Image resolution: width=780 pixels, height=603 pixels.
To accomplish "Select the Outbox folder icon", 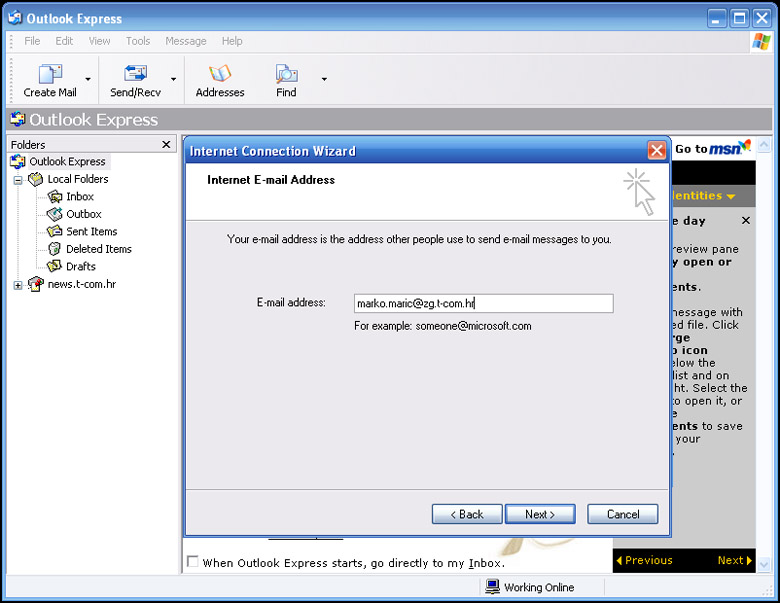I will point(54,214).
